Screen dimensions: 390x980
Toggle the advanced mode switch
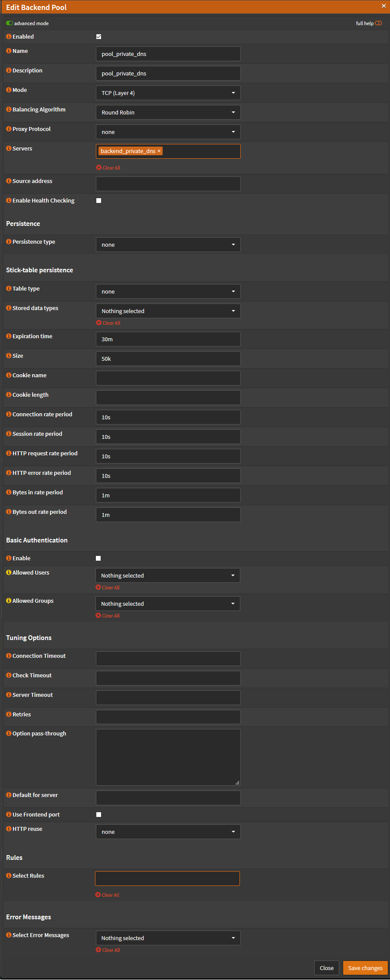(10, 23)
